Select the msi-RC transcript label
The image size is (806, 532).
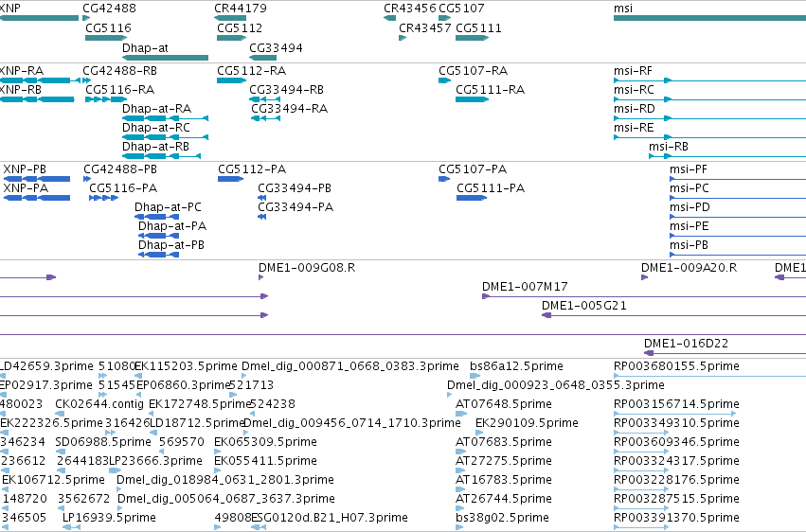[x=634, y=89]
